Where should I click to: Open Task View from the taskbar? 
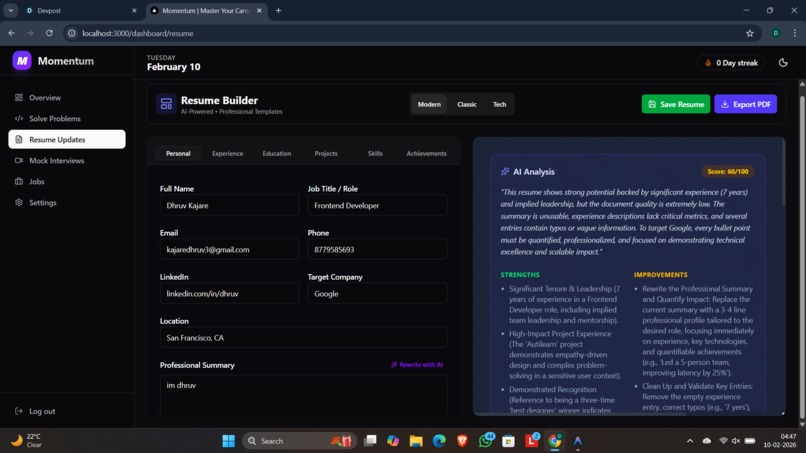370,441
